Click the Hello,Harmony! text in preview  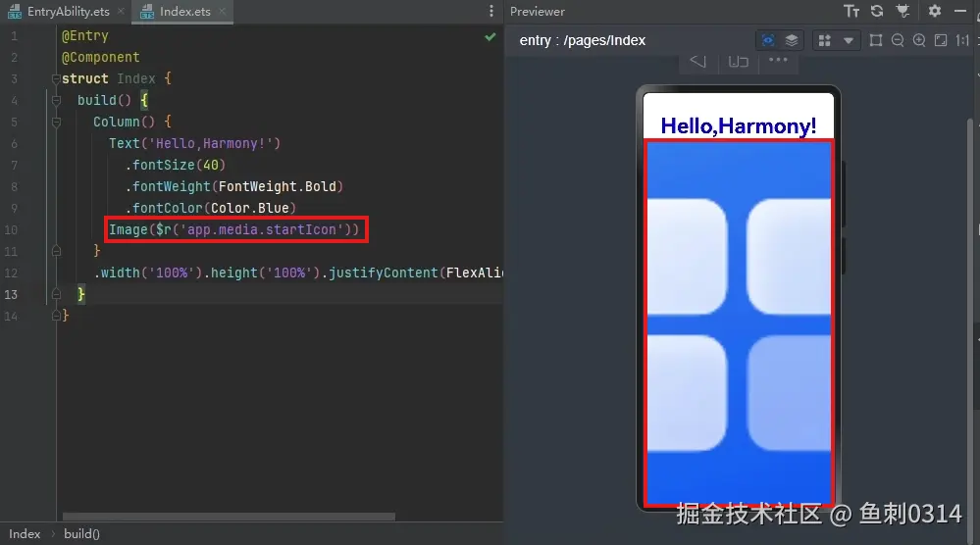tap(738, 126)
